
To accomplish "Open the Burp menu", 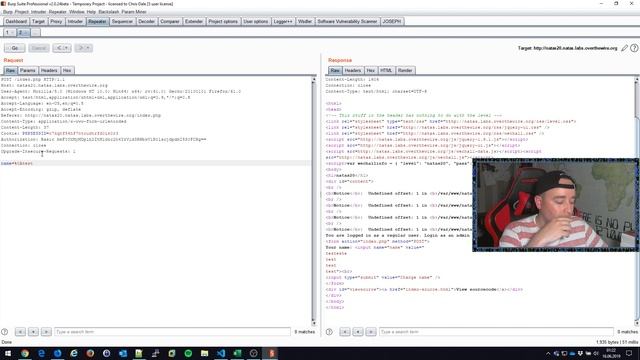I will 8,12.
